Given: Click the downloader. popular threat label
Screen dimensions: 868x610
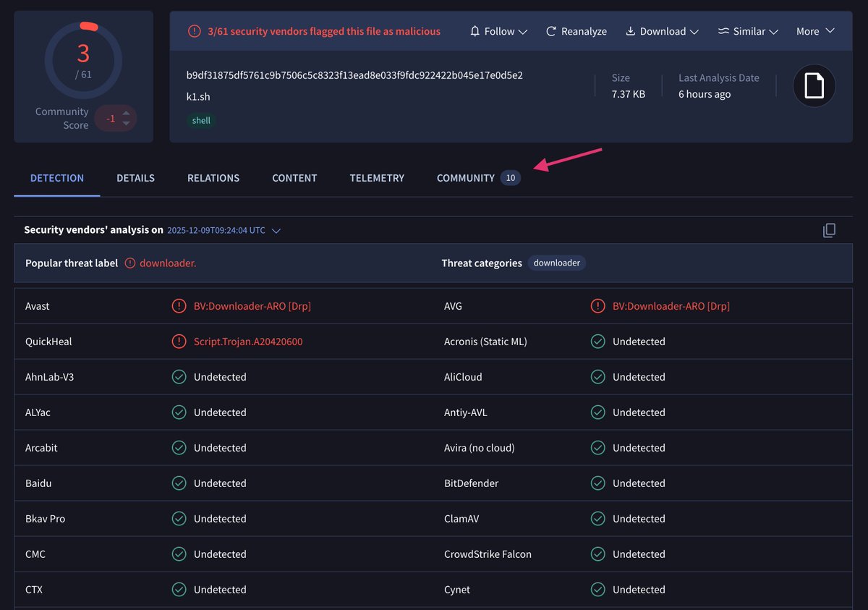Looking at the screenshot, I should point(168,263).
